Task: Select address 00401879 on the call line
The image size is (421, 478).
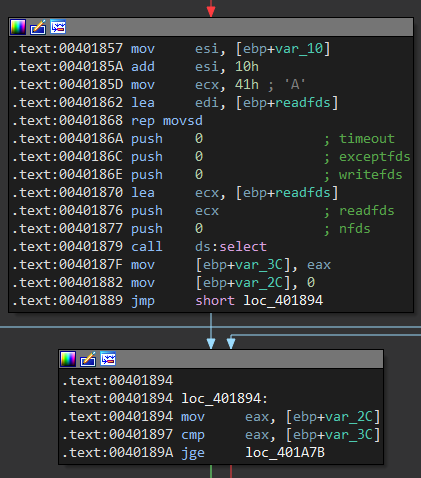Action: 91,247
